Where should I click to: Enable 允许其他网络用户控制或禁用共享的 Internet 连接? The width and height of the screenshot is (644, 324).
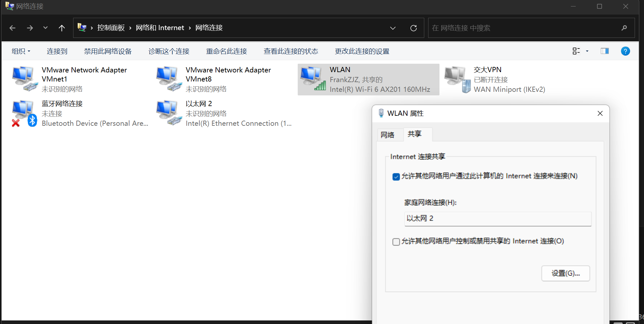[396, 242]
